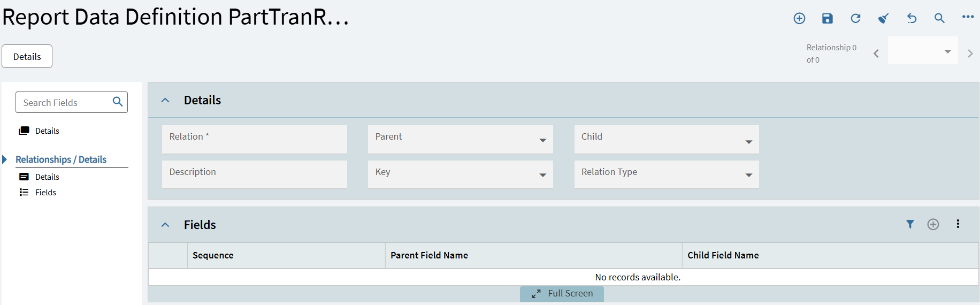Screen dimensions: 980x305
Task: Click the add new record icon in top toolbar
Action: [x=799, y=18]
